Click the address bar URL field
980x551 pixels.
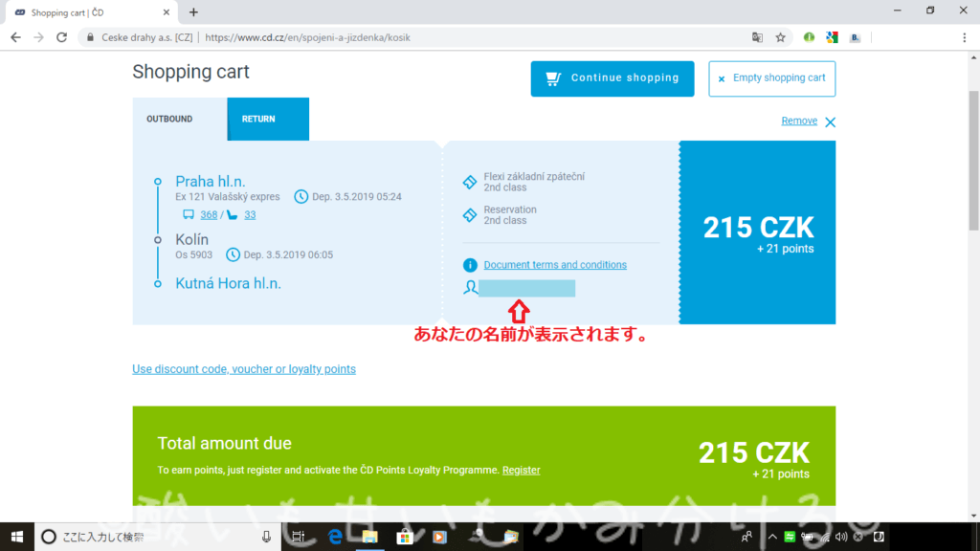point(437,37)
